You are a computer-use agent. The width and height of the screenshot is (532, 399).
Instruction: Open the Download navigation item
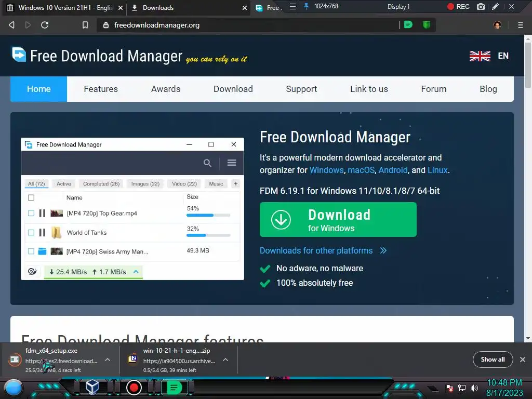click(233, 89)
